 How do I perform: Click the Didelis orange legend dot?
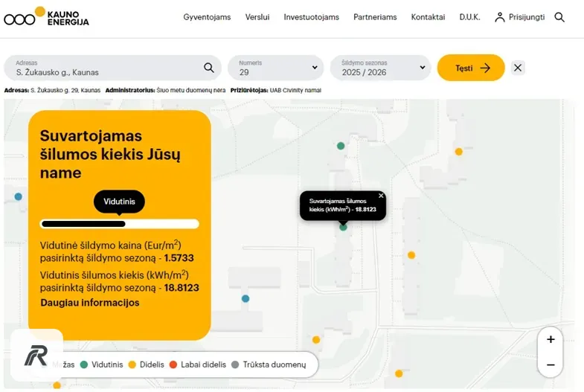(x=132, y=364)
